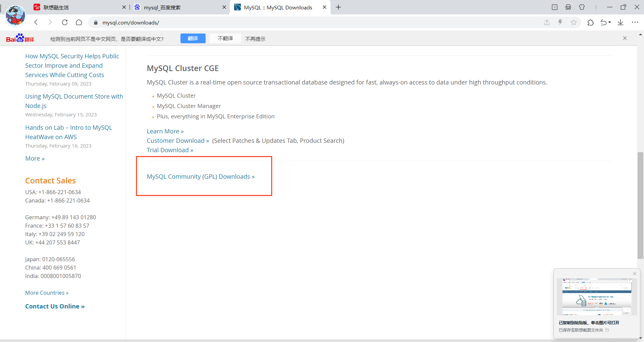
Task: Open MySQL Community (GPL) Downloads link
Action: pos(201,176)
